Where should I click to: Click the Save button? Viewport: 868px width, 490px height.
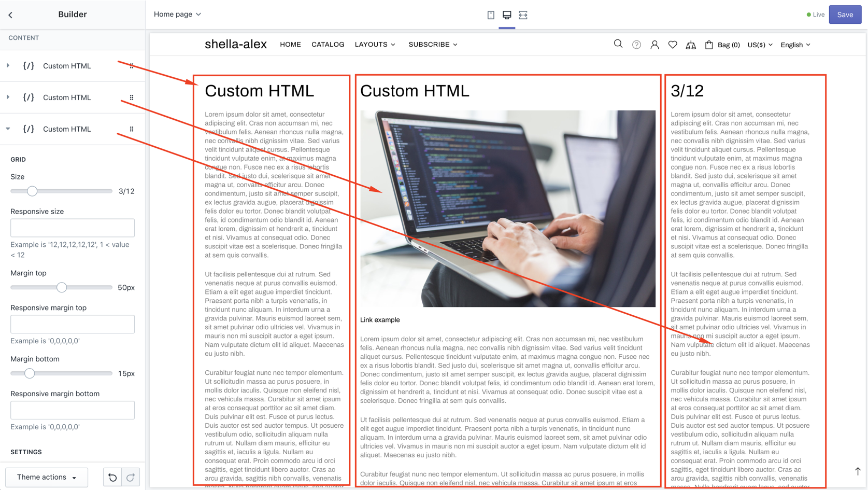845,15
